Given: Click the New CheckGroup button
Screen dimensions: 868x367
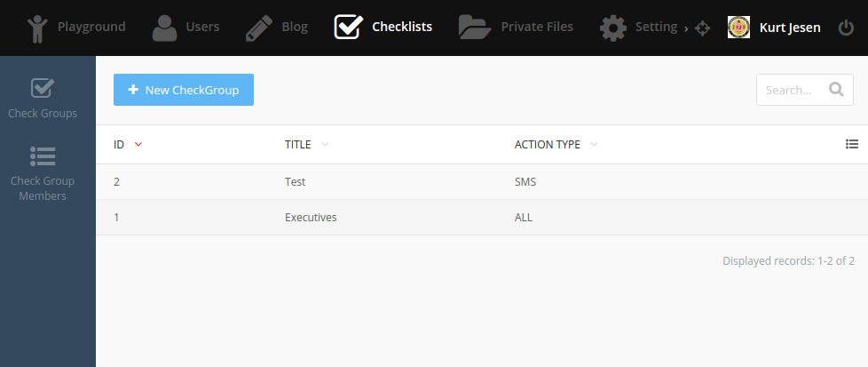Looking at the screenshot, I should [184, 90].
